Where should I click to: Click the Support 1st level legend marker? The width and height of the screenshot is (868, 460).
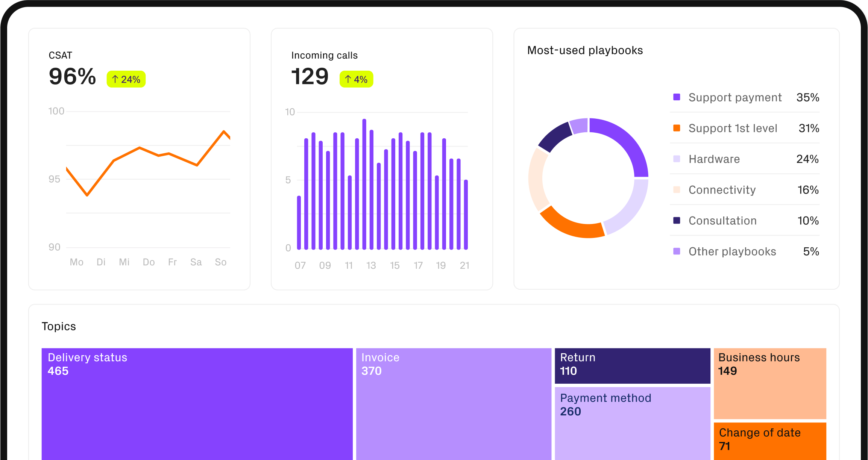coord(677,128)
